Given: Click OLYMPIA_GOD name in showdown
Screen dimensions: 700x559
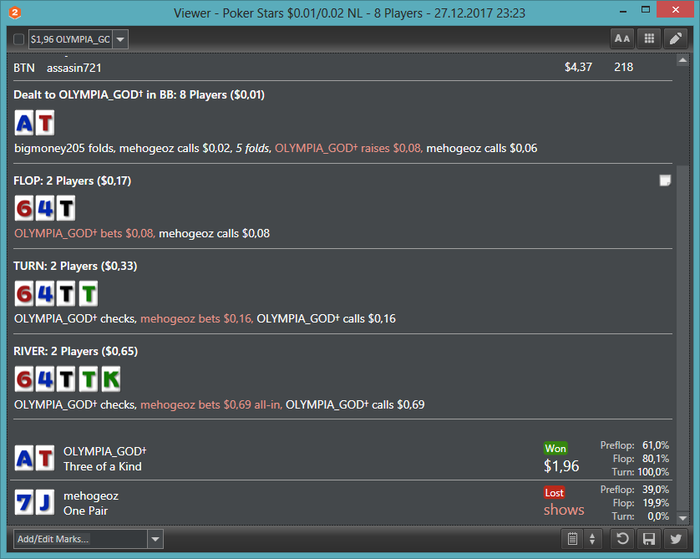Looking at the screenshot, I should click(104, 451).
